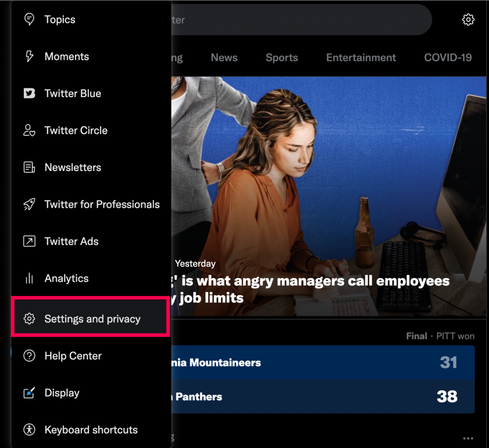Click the Twitter search input field
This screenshot has width=489, height=448.
pyautogui.click(x=296, y=20)
